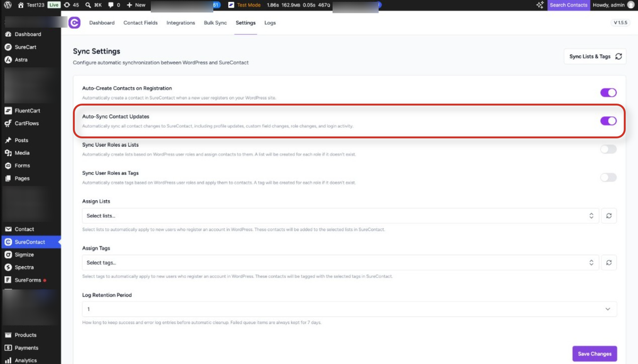Open the Contact envelope icon in sidebar

click(8, 229)
